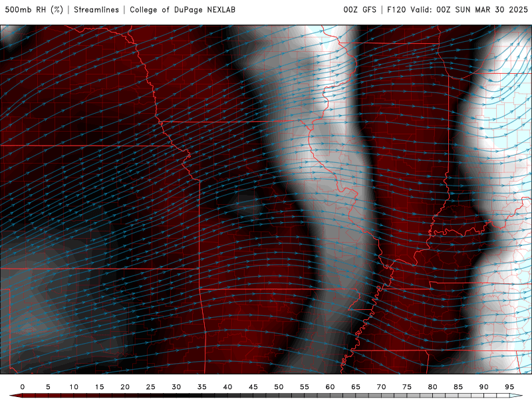The height and width of the screenshot is (399, 532).
Task: Click the "500mb RH (%)" title text
Action: tap(34, 10)
